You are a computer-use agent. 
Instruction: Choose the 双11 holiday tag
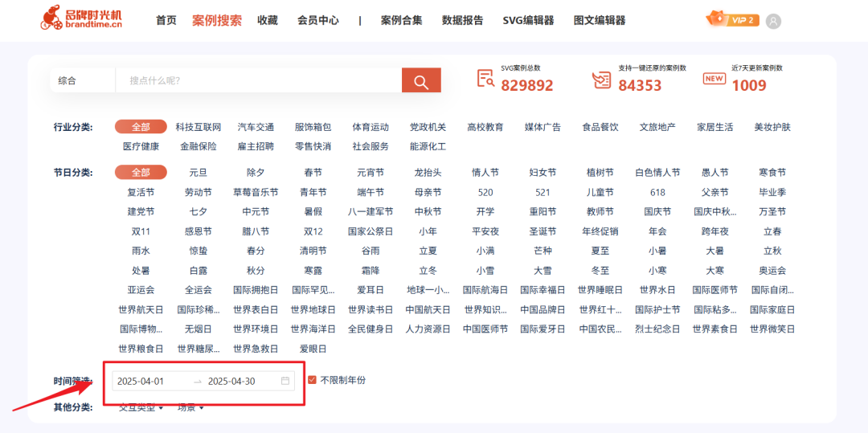(141, 231)
